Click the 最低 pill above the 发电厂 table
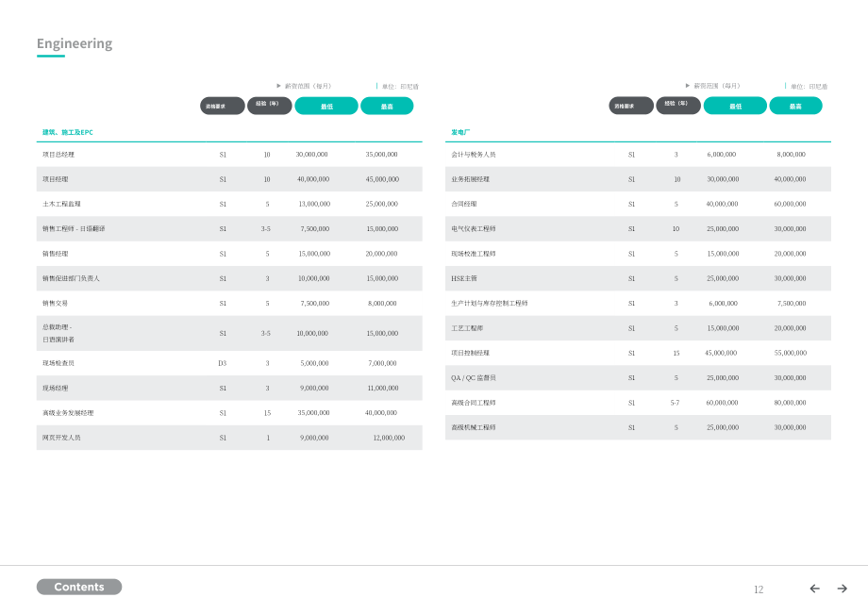This screenshot has height=614, width=868. pos(735,106)
